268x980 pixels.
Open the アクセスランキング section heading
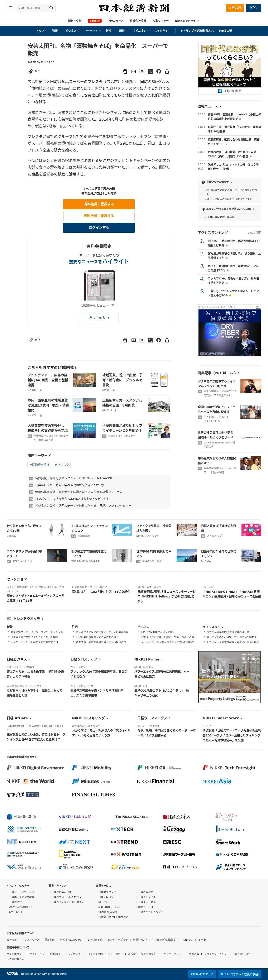(x=214, y=232)
